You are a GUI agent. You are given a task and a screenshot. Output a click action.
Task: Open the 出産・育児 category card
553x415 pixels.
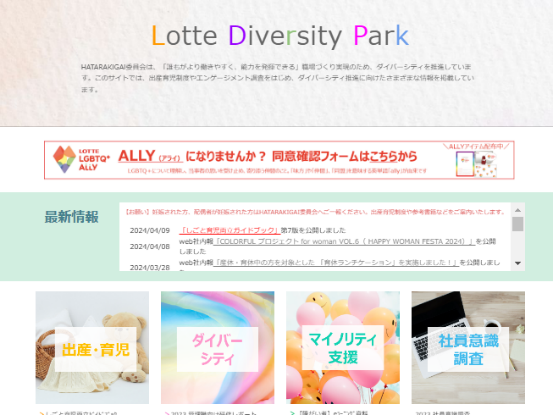coord(92,348)
